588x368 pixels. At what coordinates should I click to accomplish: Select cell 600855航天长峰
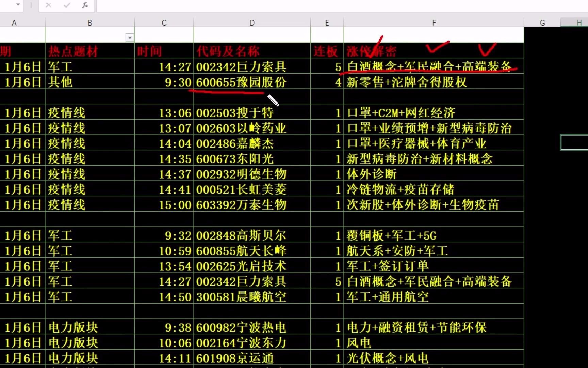pyautogui.click(x=252, y=250)
